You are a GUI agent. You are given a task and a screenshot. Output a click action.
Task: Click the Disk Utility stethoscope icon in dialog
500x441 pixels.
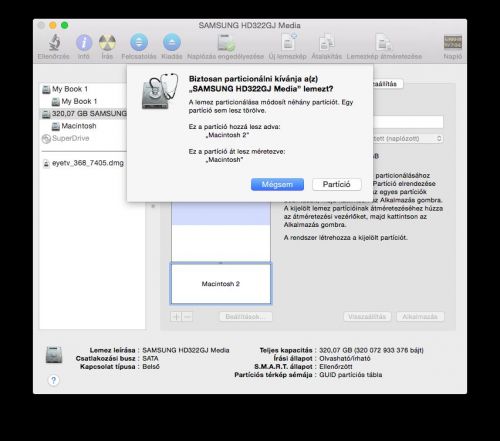(160, 91)
